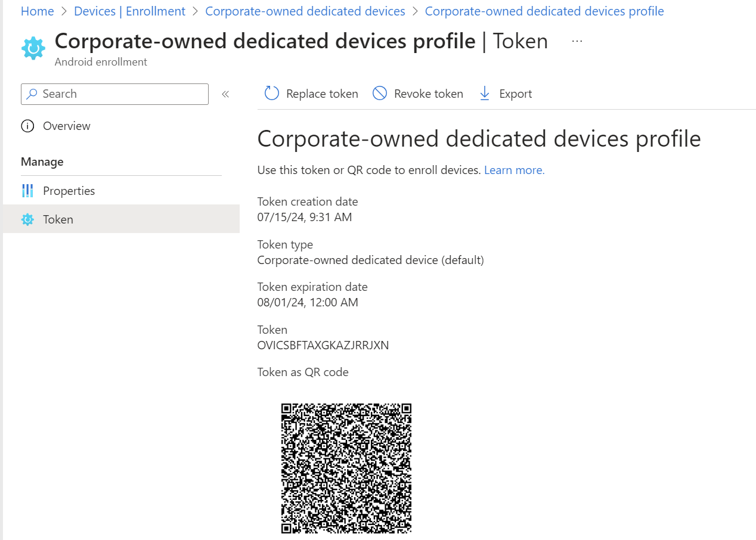The width and height of the screenshot is (756, 540).
Task: Click the Token menu entry under Manage
Action: [x=58, y=219]
